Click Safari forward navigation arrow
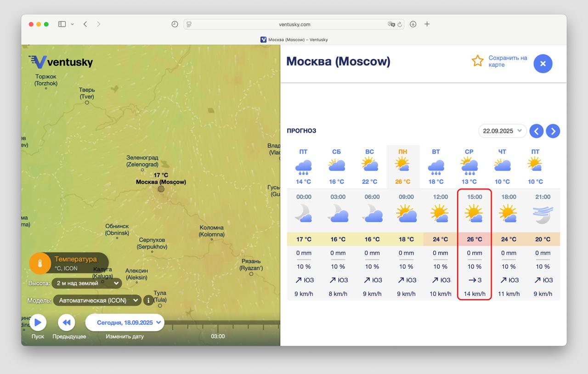The width and height of the screenshot is (588, 374). (98, 24)
